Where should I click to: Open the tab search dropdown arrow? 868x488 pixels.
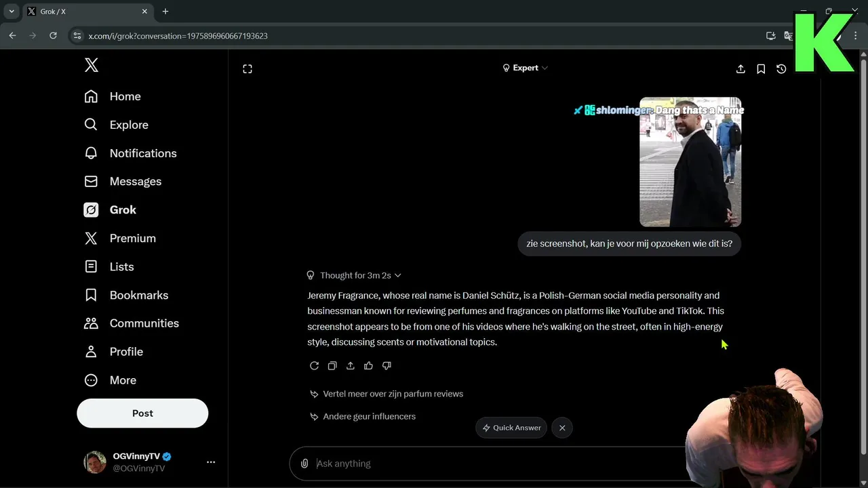pos(12,12)
